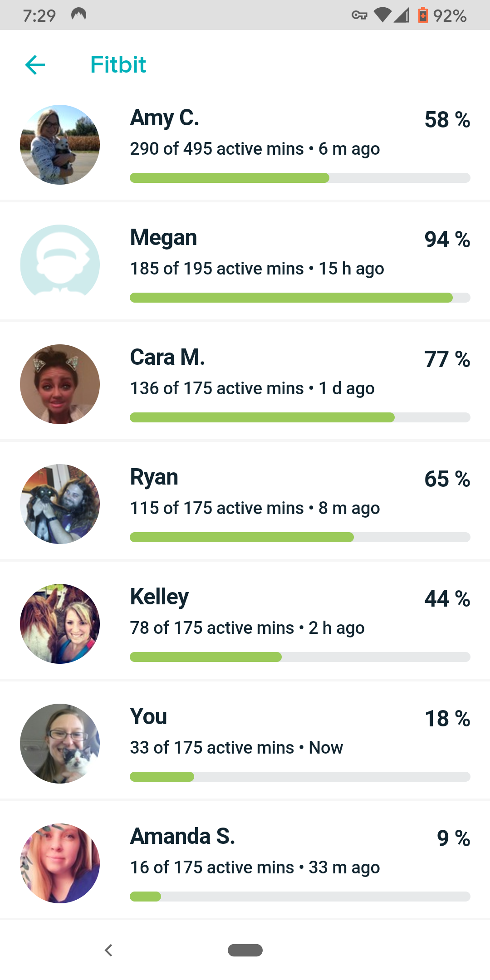Select Kelley's 78 of 175 active mins text
This screenshot has height=980, width=490.
pos(212,628)
